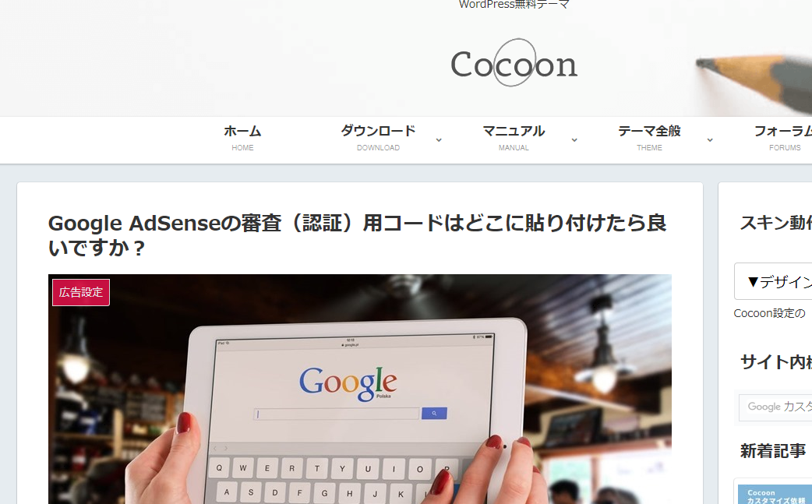Screen dimensions: 812x504
Task: Expand the テーマ全般 submenu chevron
Action: 710,140
